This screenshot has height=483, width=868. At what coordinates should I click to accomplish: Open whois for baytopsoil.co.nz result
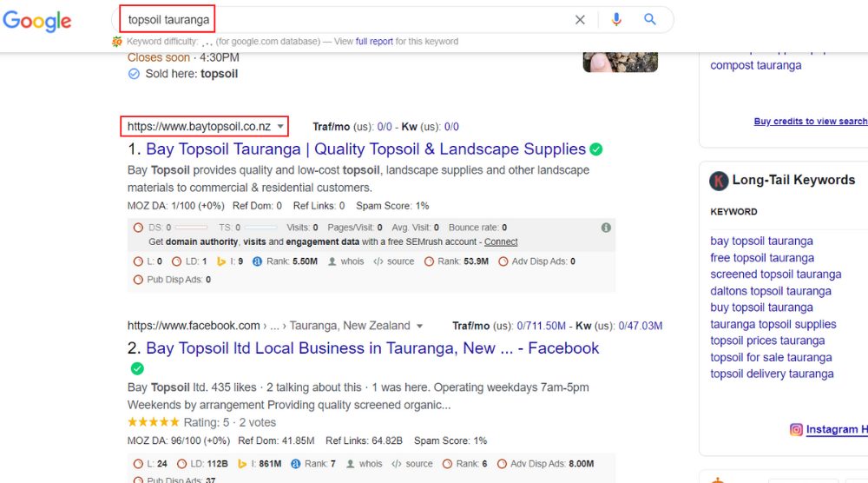(x=346, y=261)
